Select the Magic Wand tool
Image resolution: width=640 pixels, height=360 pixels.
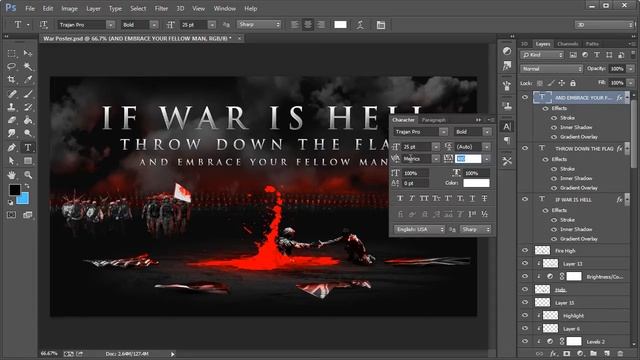point(28,66)
